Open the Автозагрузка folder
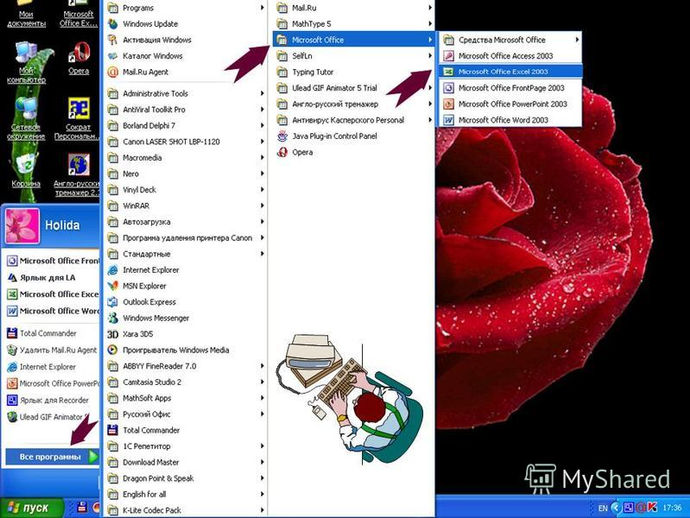Screen dimensions: 690x518 click(x=186, y=222)
